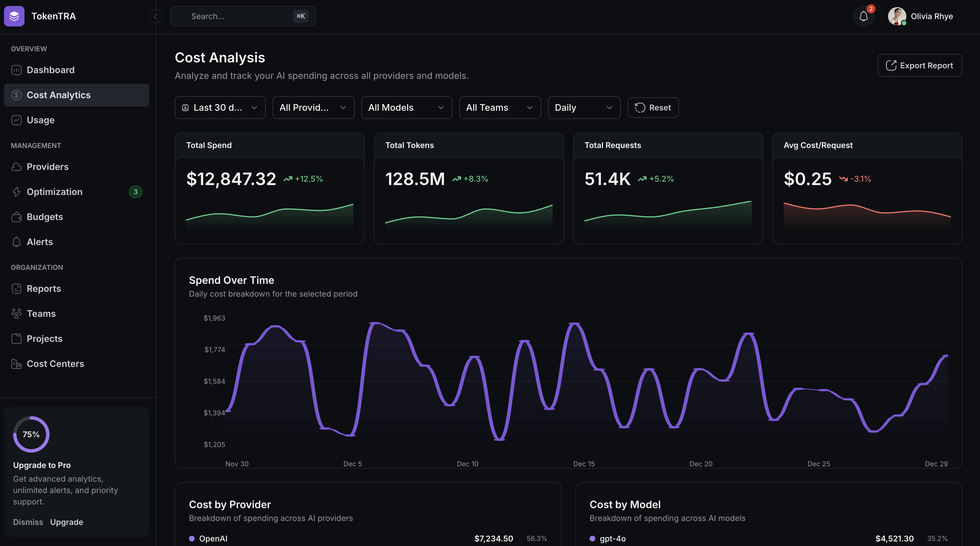Open the Budgets section icon
This screenshot has height=546, width=980.
16,217
